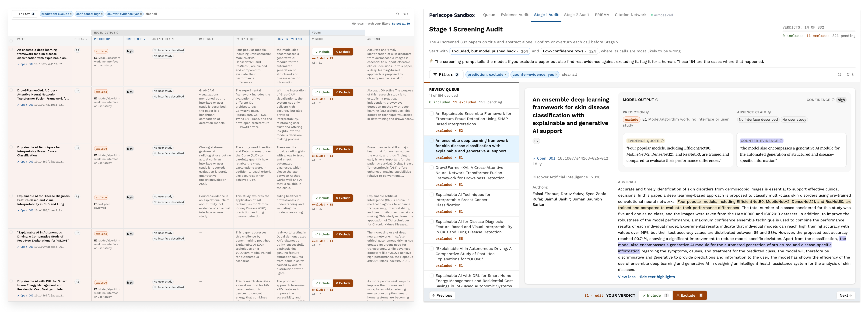This screenshot has height=312, width=868.
Task: Click Open DOI arrow icon for Autonomous Driving YOLOv8 row
Action: (x=18, y=247)
